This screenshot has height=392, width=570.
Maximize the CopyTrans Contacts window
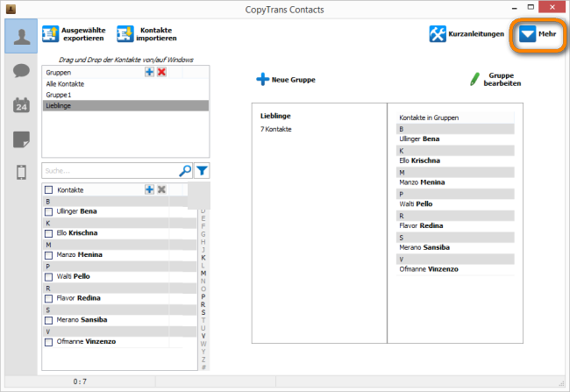(531, 7)
